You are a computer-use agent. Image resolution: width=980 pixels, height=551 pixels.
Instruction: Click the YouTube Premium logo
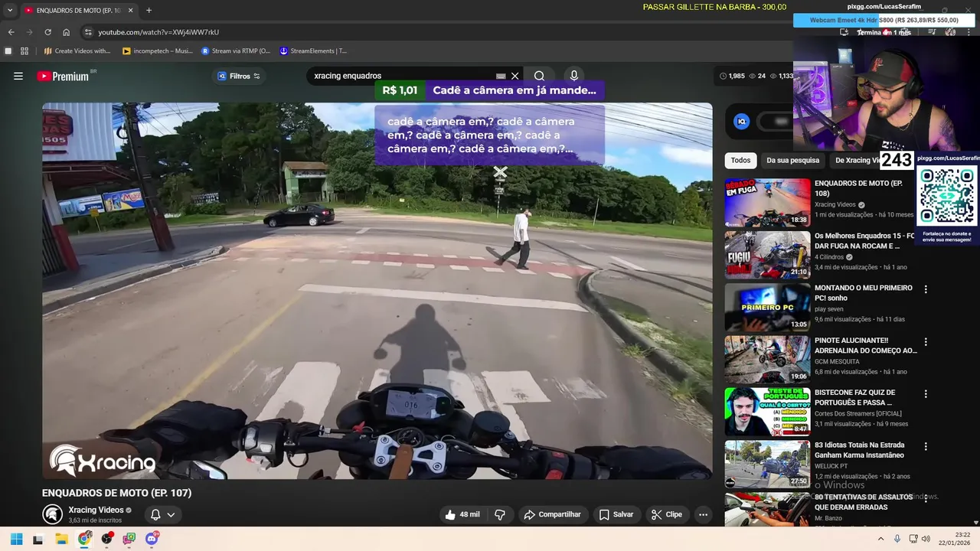coord(63,77)
